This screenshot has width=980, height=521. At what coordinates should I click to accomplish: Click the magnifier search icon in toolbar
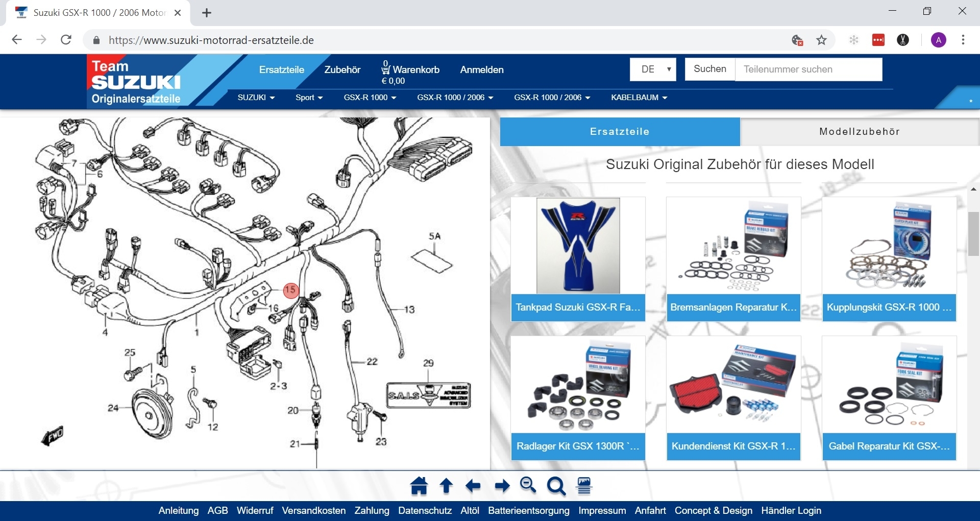556,486
